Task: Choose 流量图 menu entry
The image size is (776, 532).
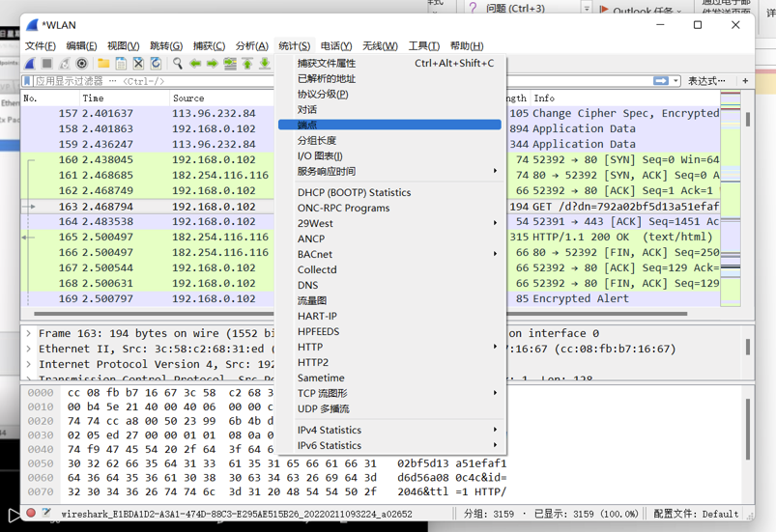Action: point(390,300)
